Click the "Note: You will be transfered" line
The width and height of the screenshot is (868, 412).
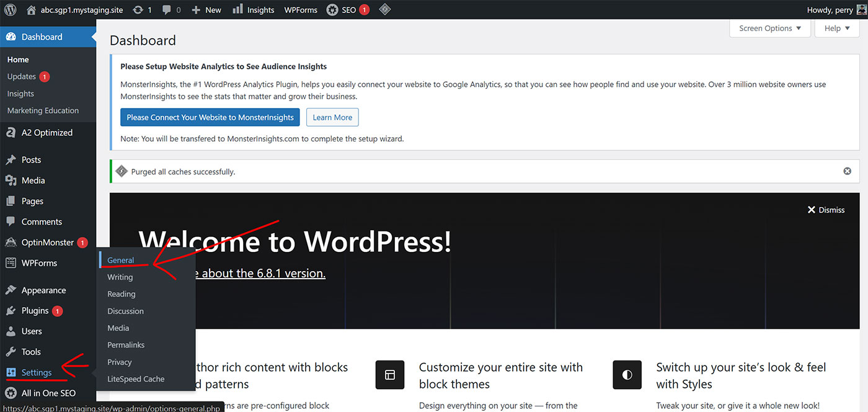coord(262,139)
